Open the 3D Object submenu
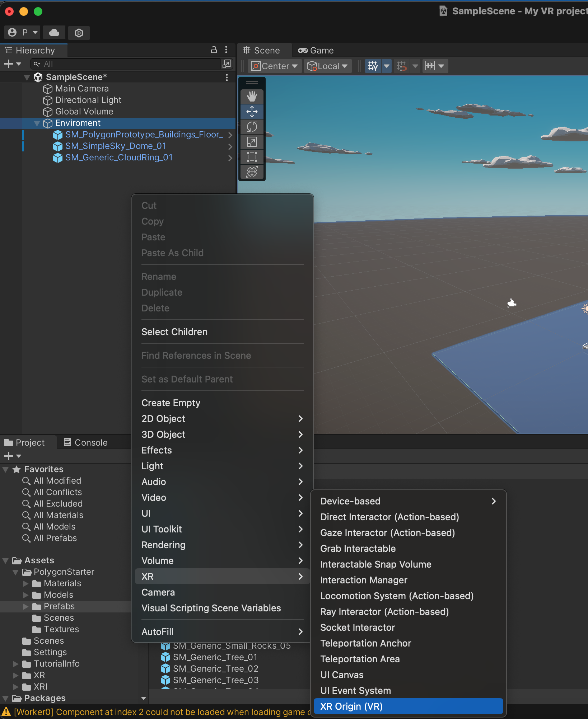588x719 pixels. point(222,434)
